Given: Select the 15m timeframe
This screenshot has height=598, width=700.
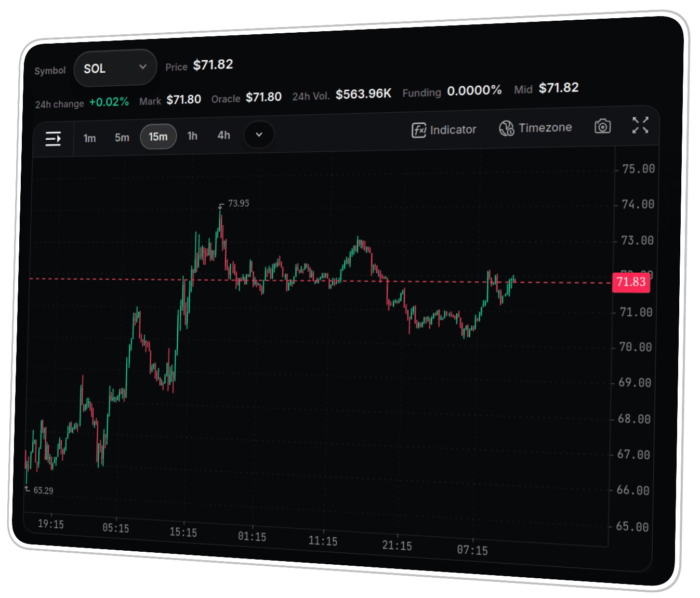Looking at the screenshot, I should coord(159,137).
